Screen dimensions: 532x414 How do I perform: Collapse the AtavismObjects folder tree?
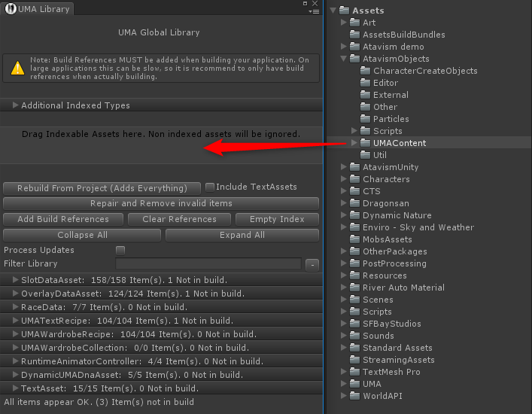(344, 59)
